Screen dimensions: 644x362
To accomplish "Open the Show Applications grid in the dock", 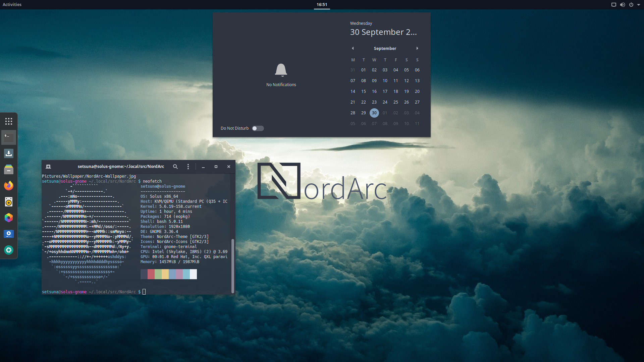I will (x=9, y=121).
